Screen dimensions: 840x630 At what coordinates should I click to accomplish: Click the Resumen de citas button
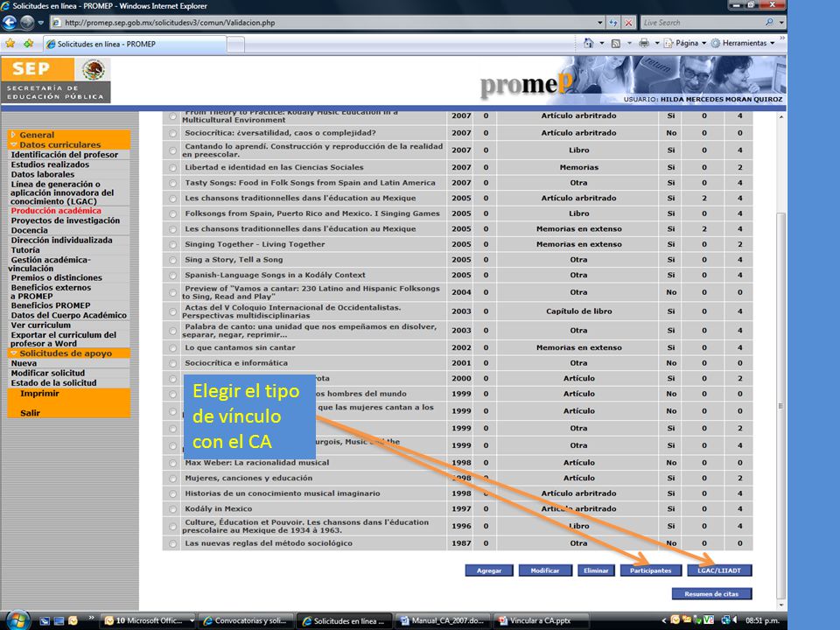(711, 593)
